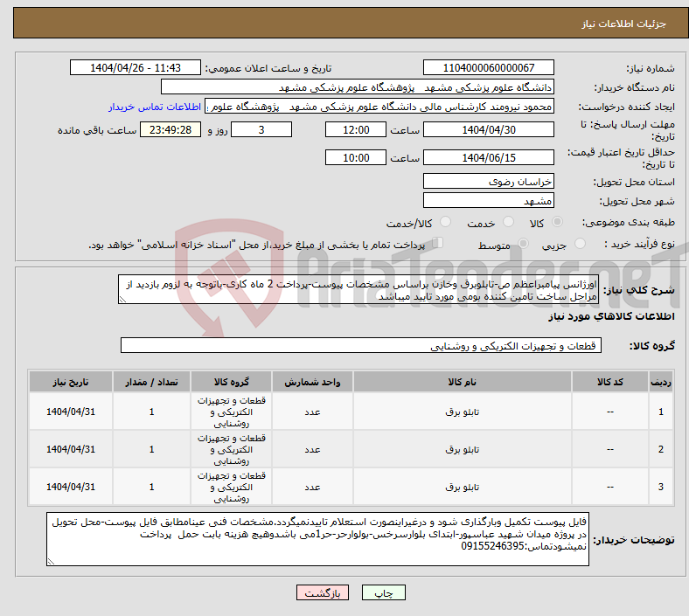This screenshot has height=616, width=689.
Task: Click the deadline time field 12:00
Action: click(x=356, y=130)
